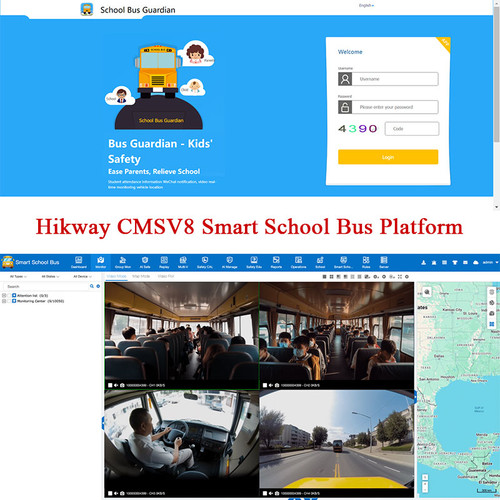Click the cloud icon beside admin

476,263
